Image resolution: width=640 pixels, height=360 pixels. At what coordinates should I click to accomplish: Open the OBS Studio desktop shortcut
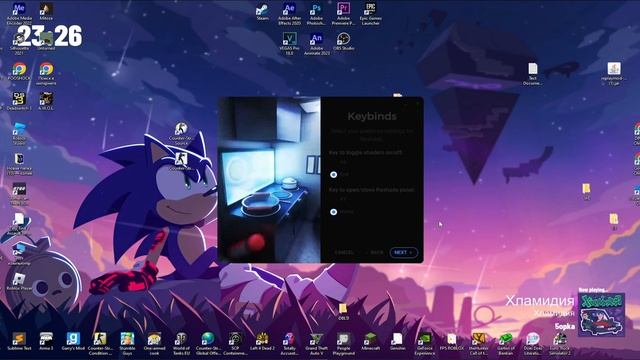[x=343, y=42]
